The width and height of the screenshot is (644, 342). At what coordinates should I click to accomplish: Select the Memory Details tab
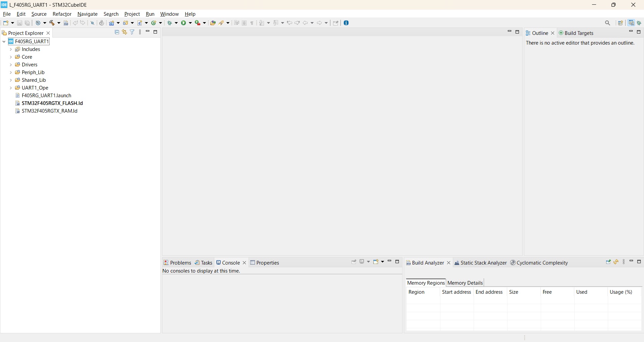(x=465, y=283)
